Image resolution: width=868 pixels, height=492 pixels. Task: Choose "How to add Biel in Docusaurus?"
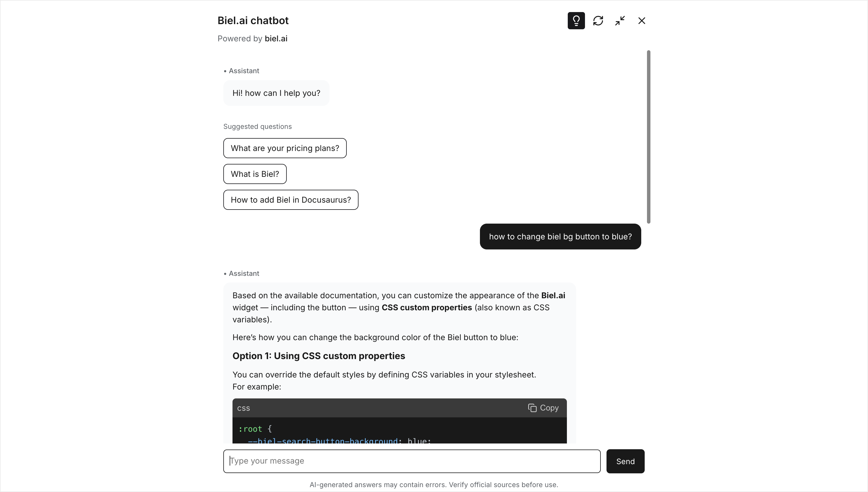point(290,200)
